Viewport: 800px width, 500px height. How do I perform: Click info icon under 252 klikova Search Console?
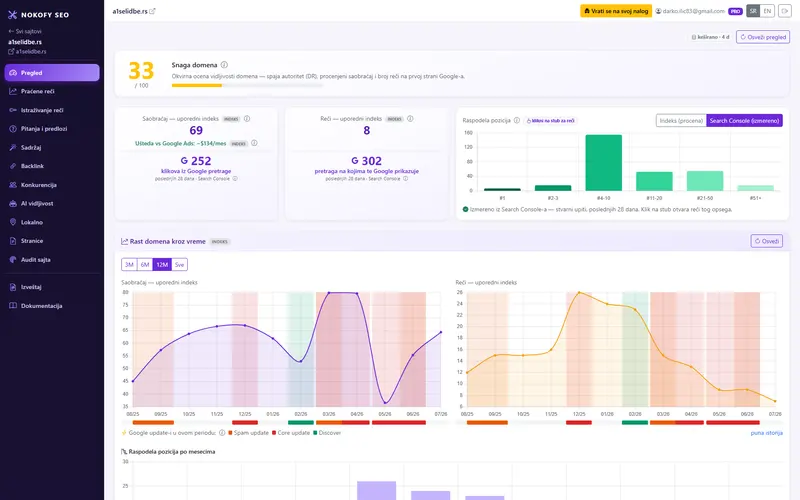[235, 179]
